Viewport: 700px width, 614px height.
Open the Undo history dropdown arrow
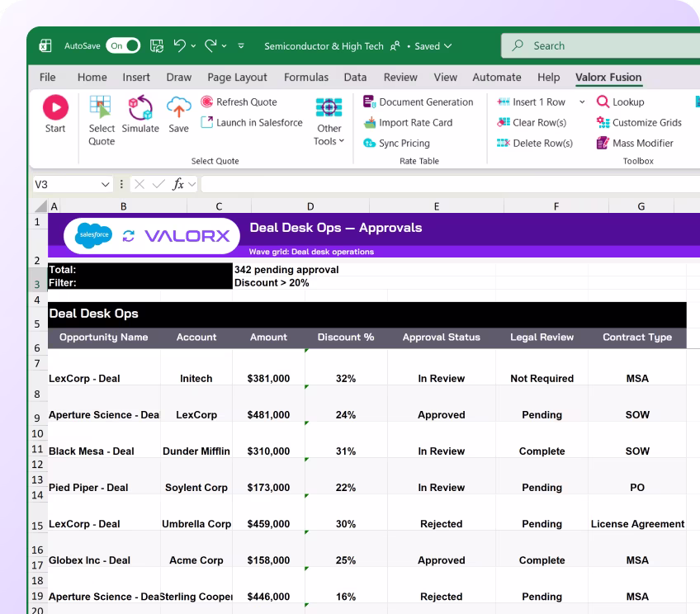(x=193, y=46)
